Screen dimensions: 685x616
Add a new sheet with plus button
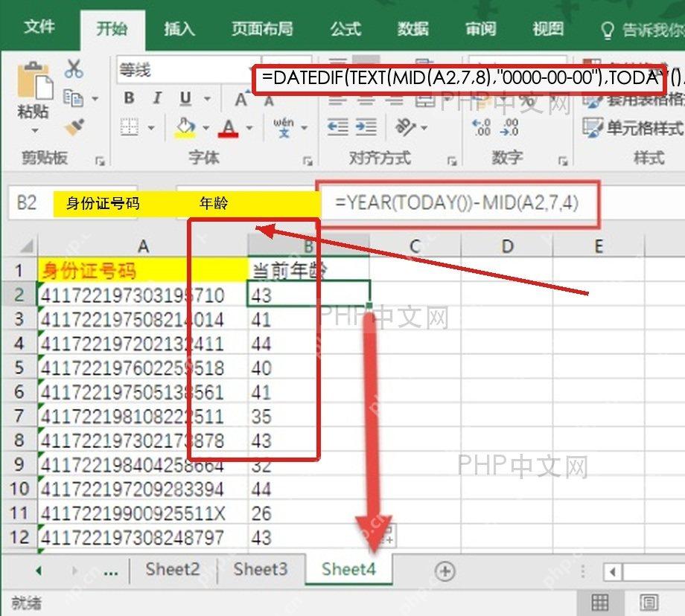coord(445,571)
